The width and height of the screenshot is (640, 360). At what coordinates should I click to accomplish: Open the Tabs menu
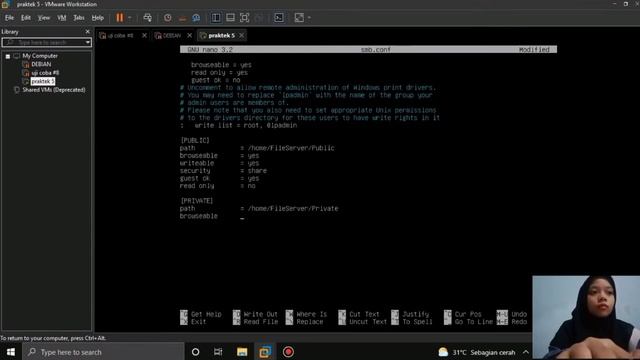click(79, 18)
